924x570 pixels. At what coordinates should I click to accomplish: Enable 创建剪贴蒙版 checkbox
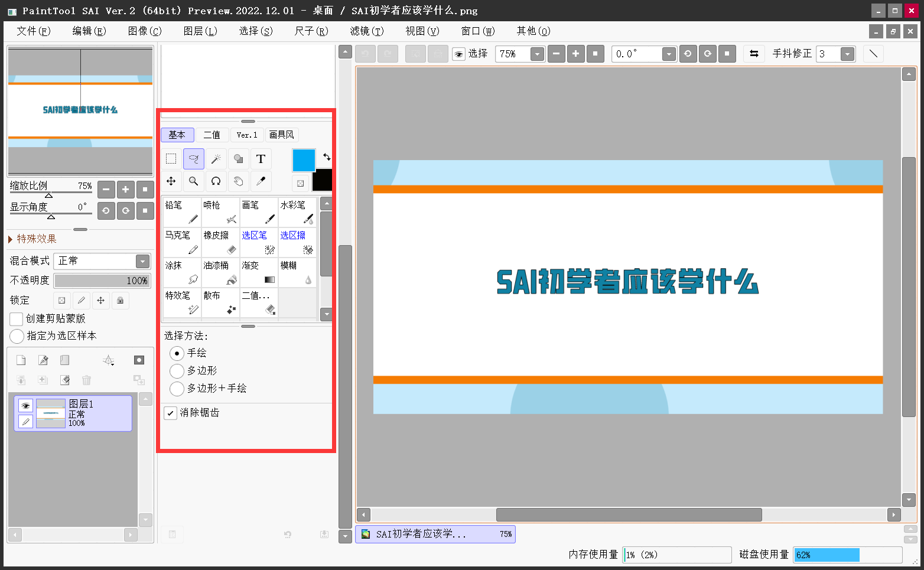click(17, 319)
